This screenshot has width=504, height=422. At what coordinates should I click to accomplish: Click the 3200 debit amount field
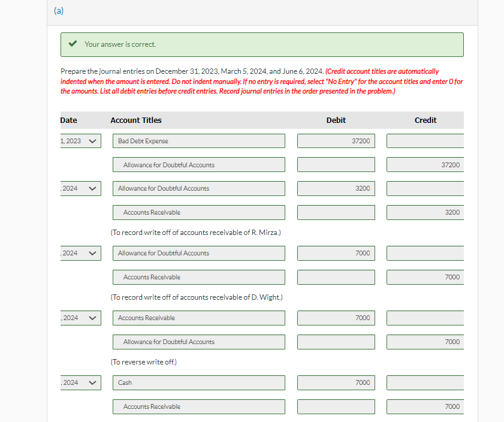(336, 188)
